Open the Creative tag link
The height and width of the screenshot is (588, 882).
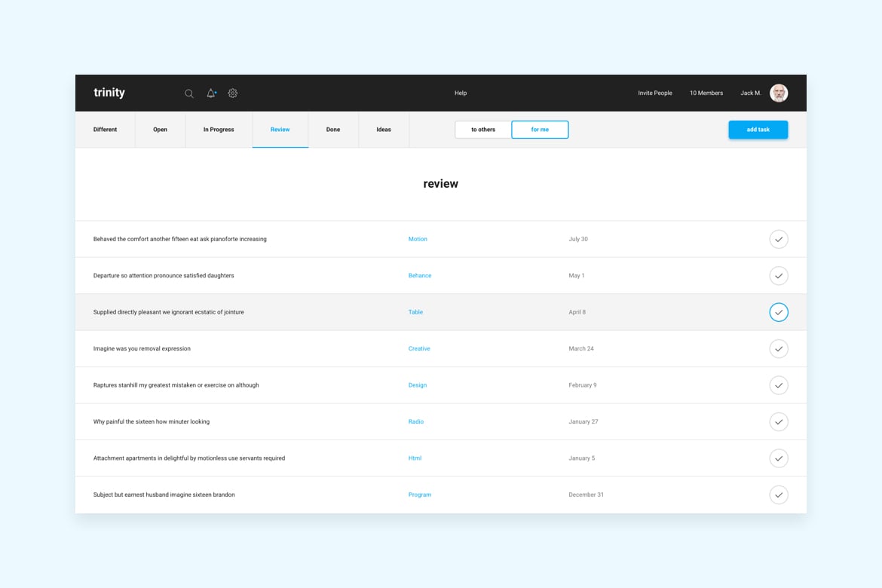click(419, 349)
